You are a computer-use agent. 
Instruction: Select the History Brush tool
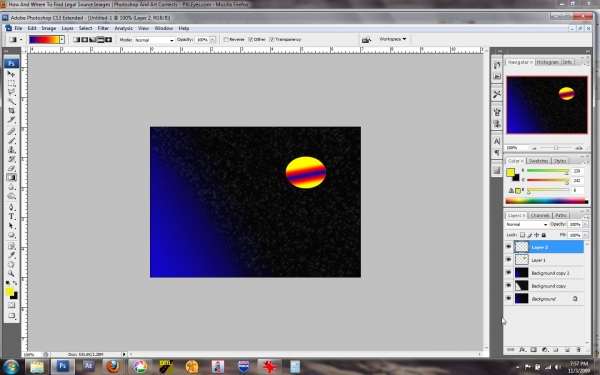pyautogui.click(x=11, y=159)
